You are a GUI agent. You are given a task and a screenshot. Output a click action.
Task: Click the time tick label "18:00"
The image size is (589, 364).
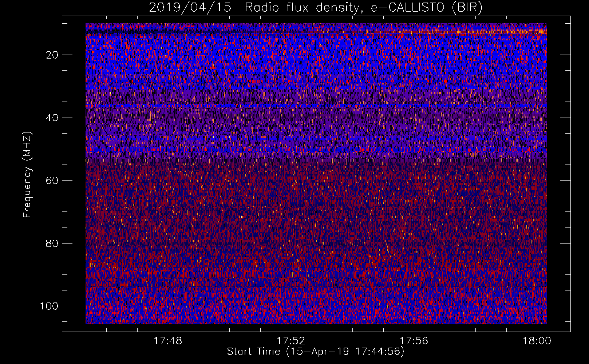tap(537, 341)
